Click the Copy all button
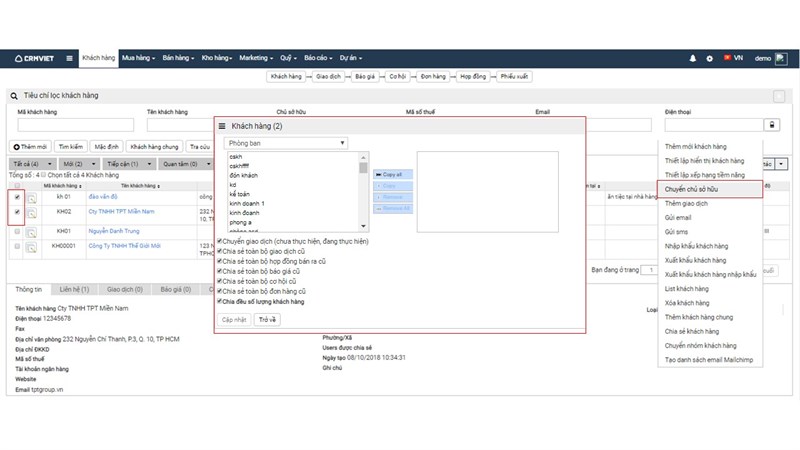 [392, 174]
